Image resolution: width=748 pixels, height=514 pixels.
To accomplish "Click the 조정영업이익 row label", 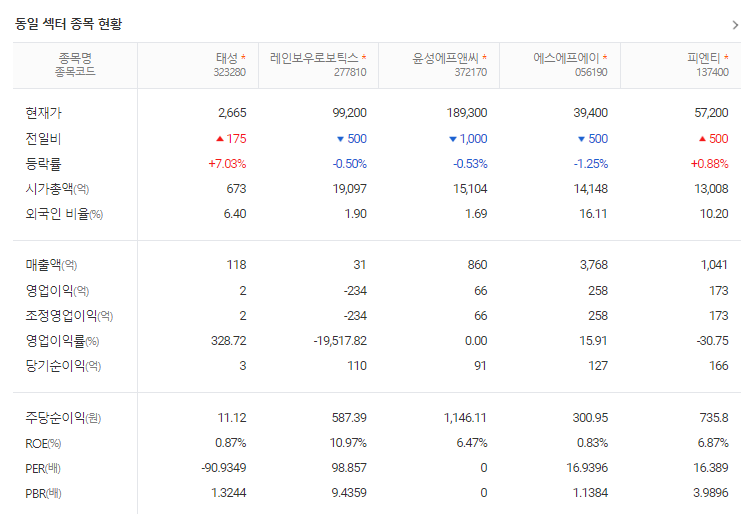I will [69, 316].
